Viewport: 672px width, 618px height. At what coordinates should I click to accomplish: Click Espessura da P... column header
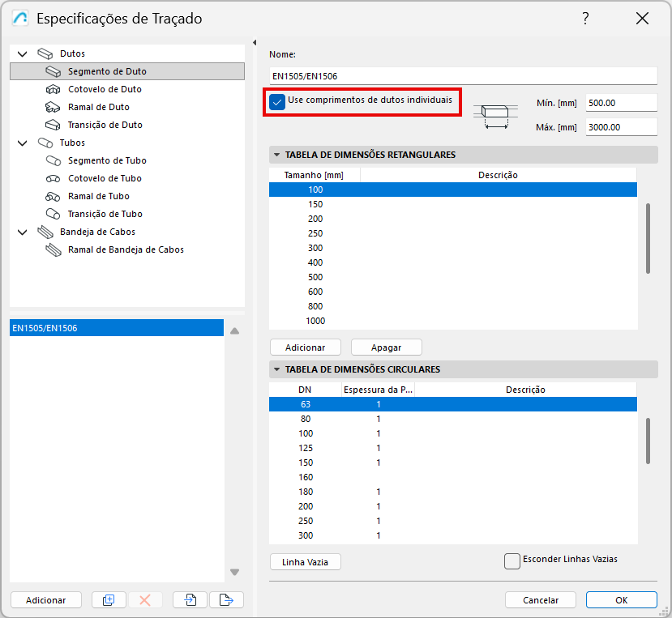[378, 390]
